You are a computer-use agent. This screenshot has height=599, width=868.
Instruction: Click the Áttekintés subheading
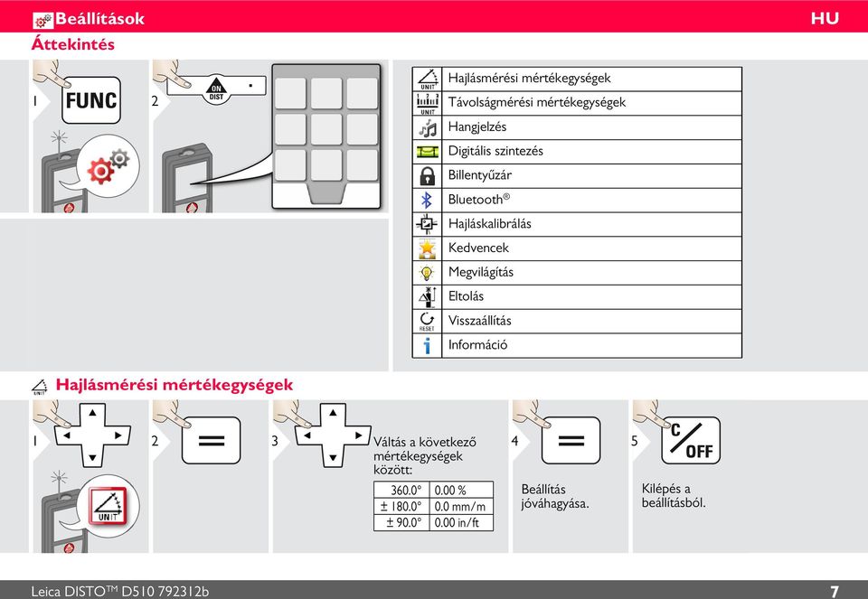tap(73, 44)
